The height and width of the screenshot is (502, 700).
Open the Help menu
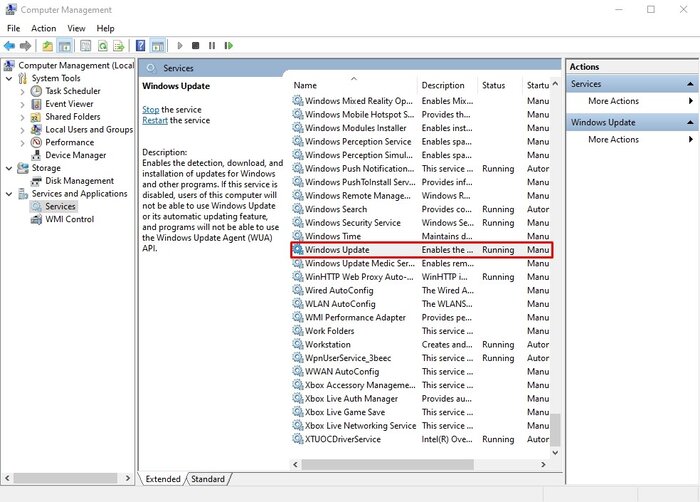tap(105, 28)
